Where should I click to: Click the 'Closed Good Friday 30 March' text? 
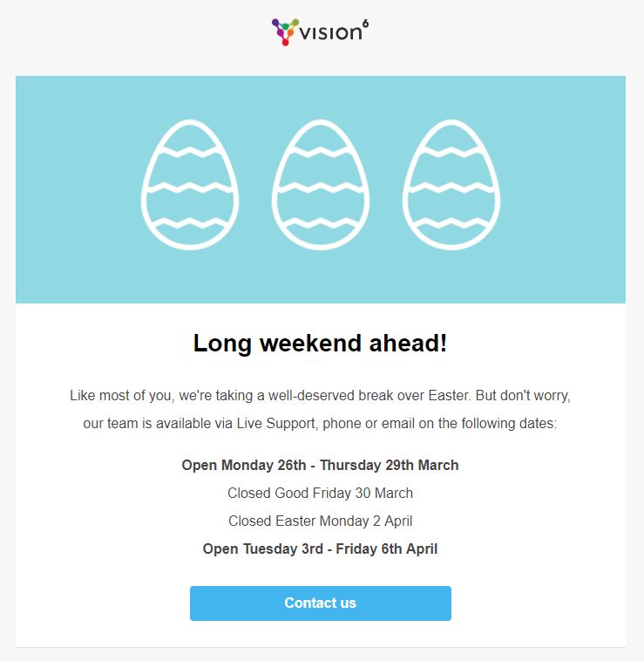coord(320,493)
